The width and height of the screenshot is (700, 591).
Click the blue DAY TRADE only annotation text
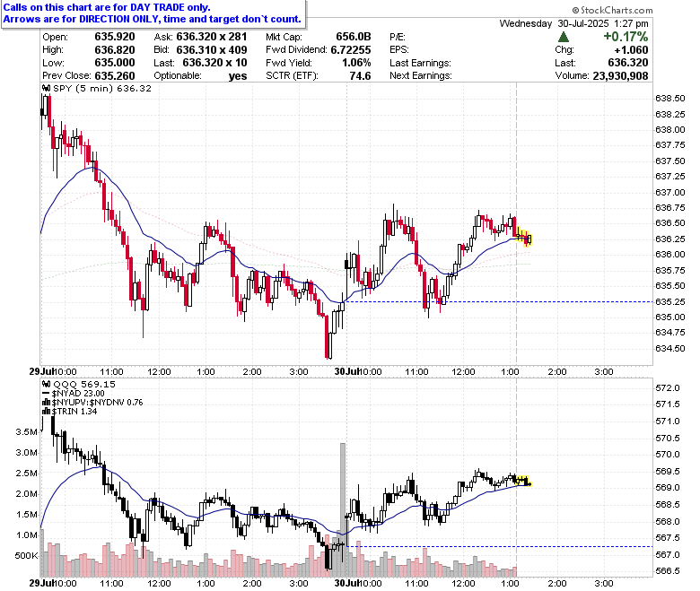(x=107, y=7)
